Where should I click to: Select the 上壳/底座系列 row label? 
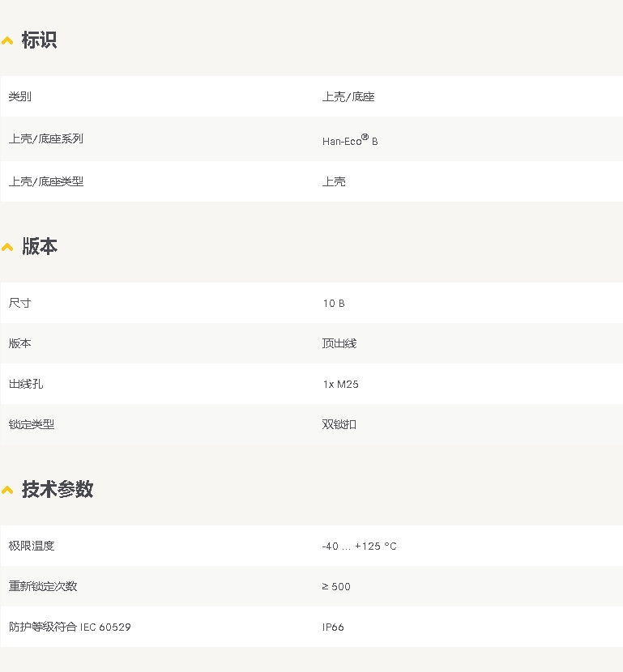46,139
